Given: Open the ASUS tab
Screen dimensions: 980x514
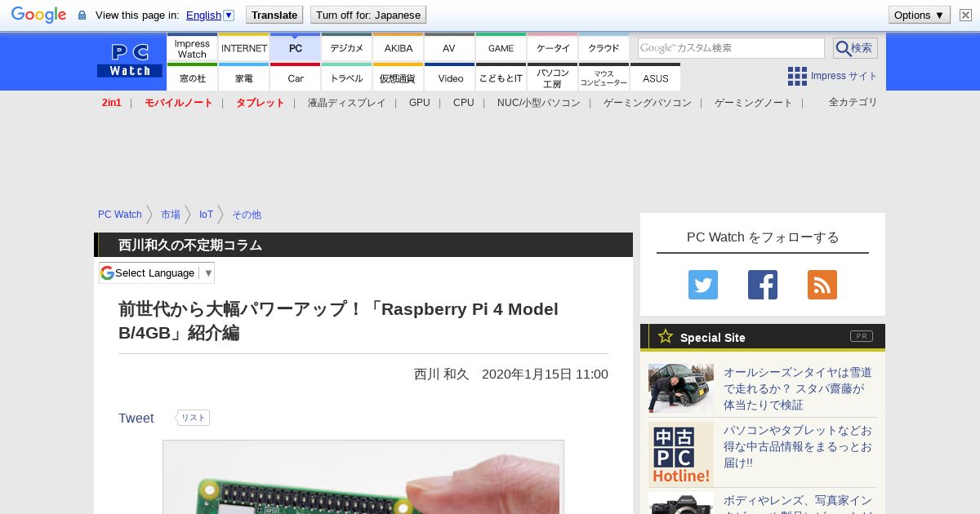Looking at the screenshot, I should click(656, 78).
